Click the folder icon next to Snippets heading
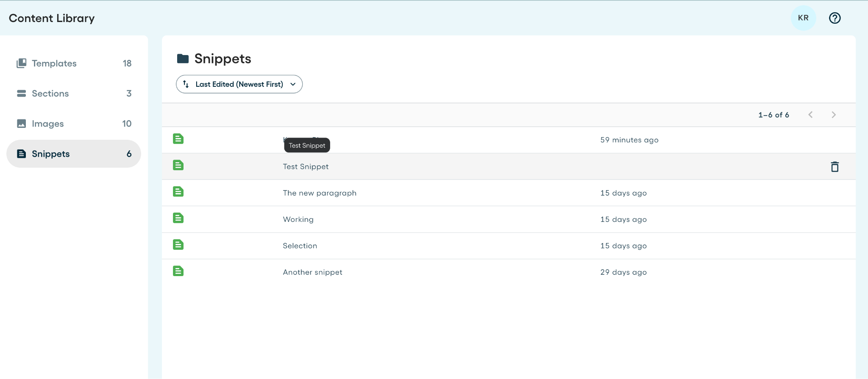Image resolution: width=868 pixels, height=379 pixels. coord(183,58)
